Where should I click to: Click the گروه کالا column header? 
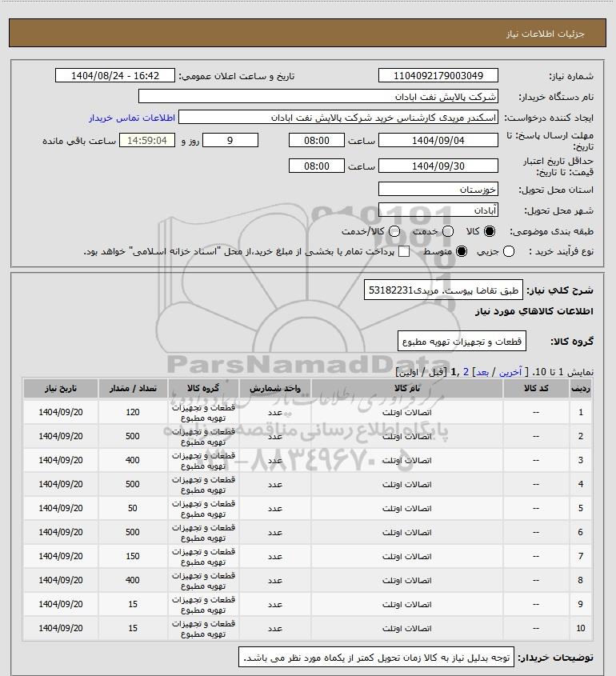[x=203, y=389]
